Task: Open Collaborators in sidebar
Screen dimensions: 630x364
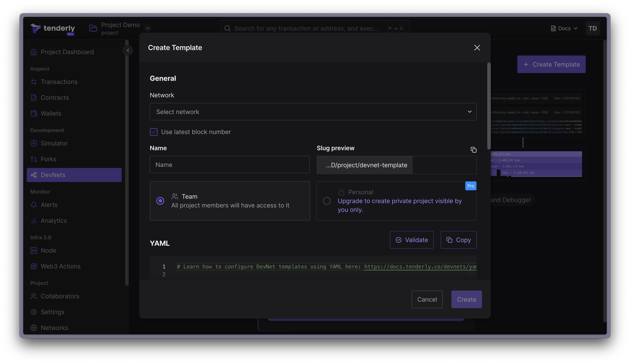Action: (x=74, y=296)
